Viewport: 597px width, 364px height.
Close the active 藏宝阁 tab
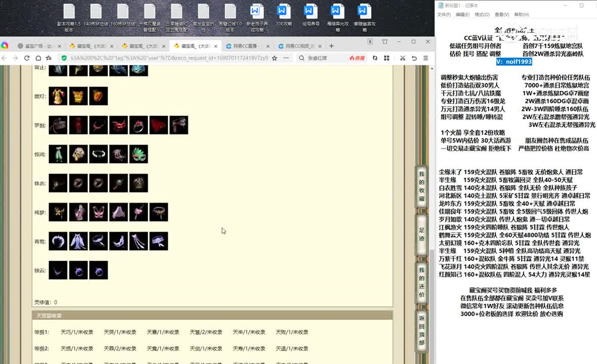pyautogui.click(x=216, y=46)
